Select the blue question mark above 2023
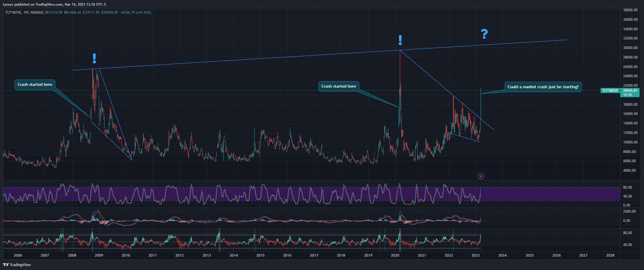The image size is (644, 270). pos(484,34)
